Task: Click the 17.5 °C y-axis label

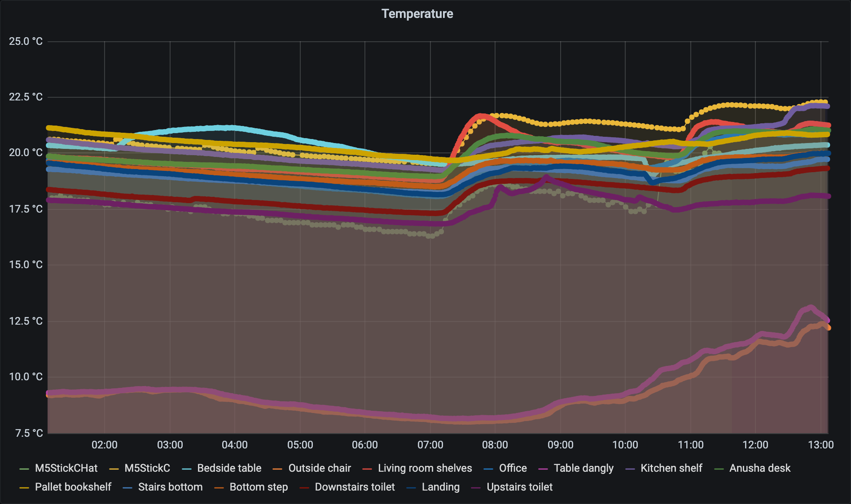Action: [26, 209]
